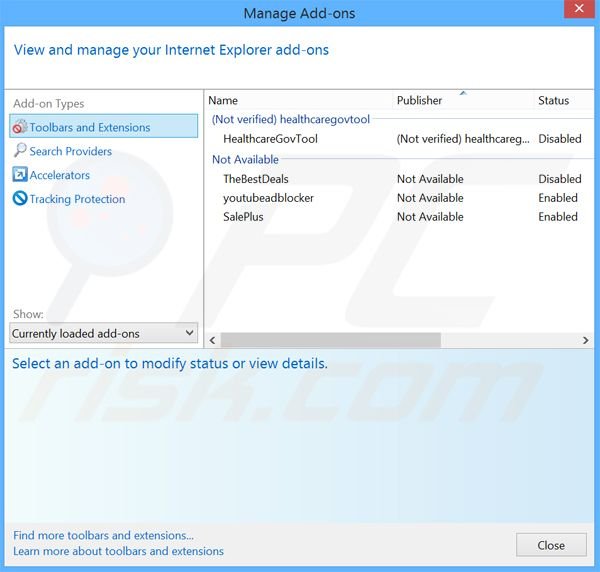This screenshot has height=572, width=600.
Task: Select the TheBestDeals add-on row
Action: pos(400,179)
